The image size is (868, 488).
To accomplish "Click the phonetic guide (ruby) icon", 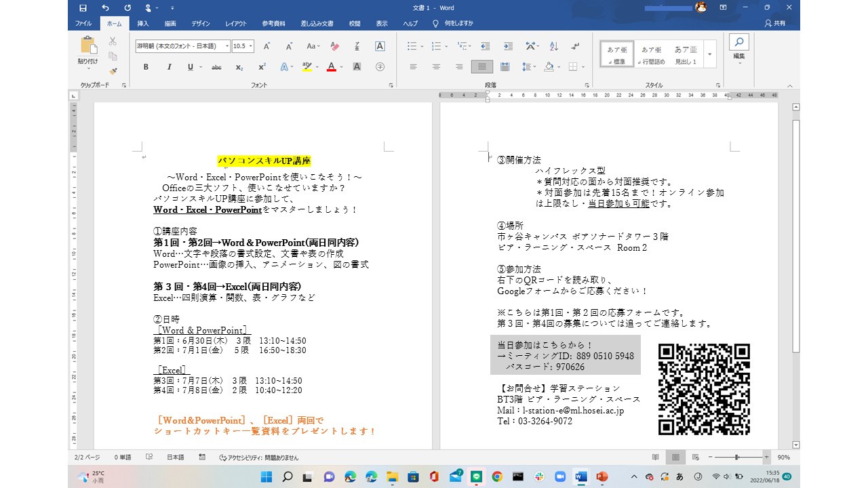I will click(x=357, y=46).
